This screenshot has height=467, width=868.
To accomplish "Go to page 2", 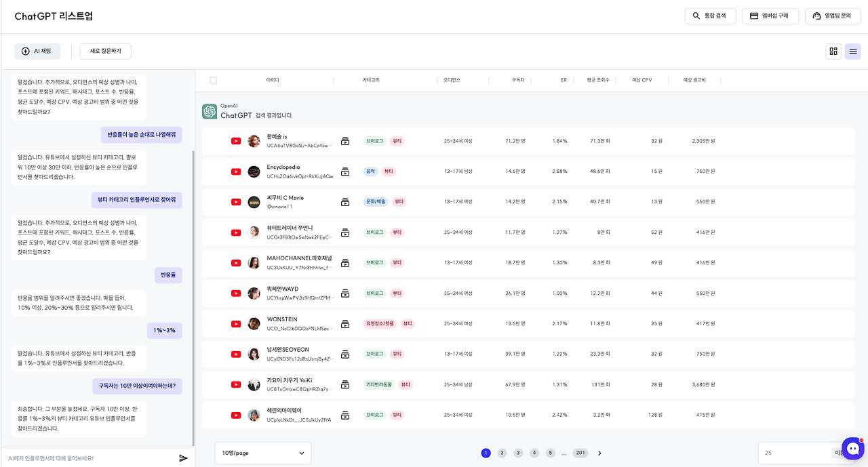I will click(x=502, y=453).
